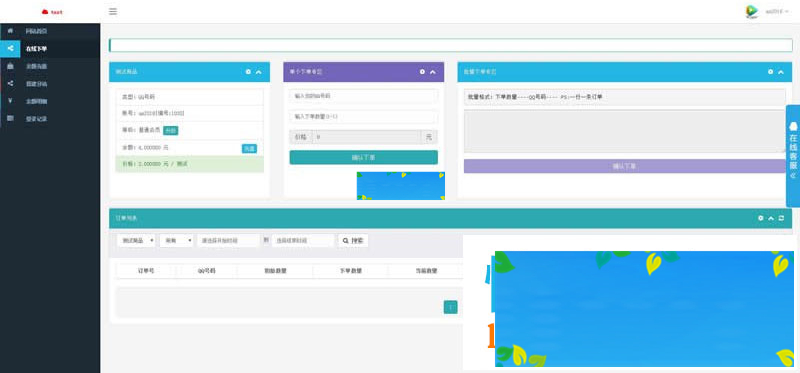800x373 pixels.
Task: Collapse the 在线客服 tab with its « arrow
Action: 793,175
